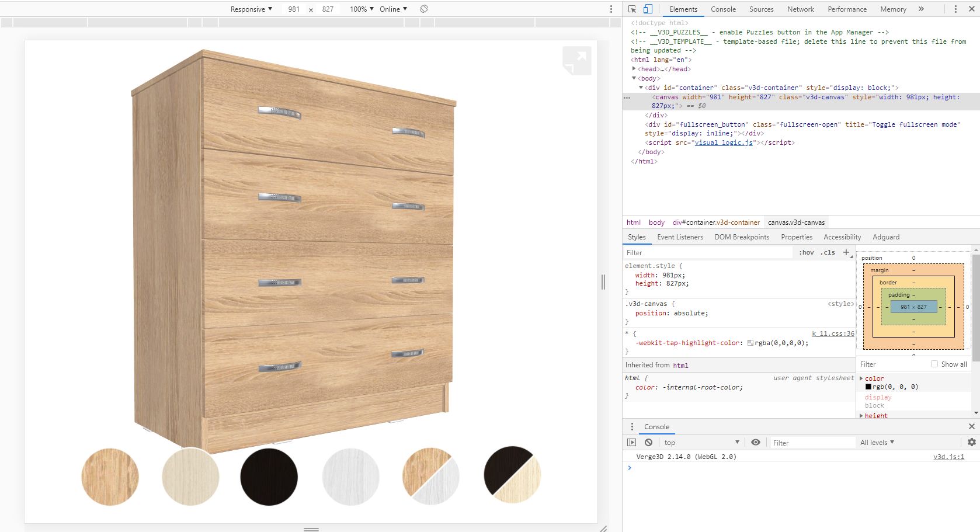980x532 pixels.
Task: Show console sidebar icon
Action: click(631, 443)
